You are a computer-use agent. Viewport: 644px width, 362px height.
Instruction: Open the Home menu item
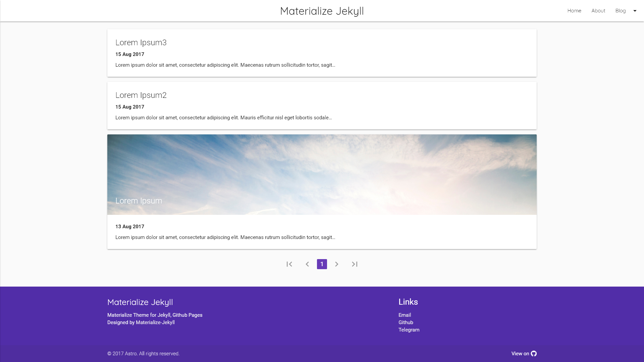pos(574,11)
